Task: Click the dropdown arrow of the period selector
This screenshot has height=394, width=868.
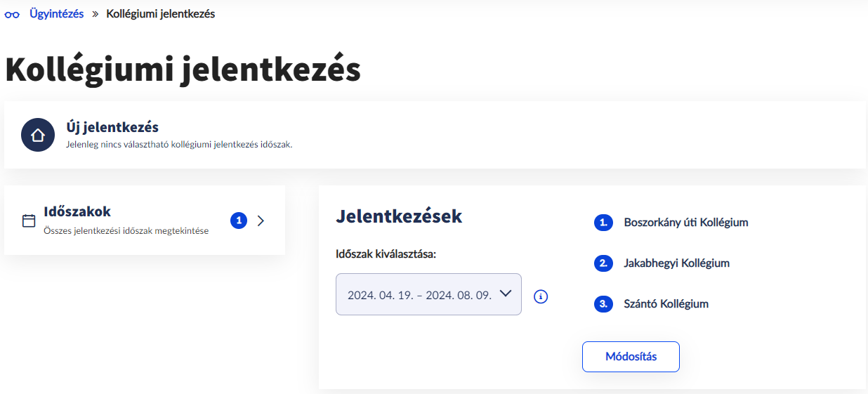Action: point(505,294)
